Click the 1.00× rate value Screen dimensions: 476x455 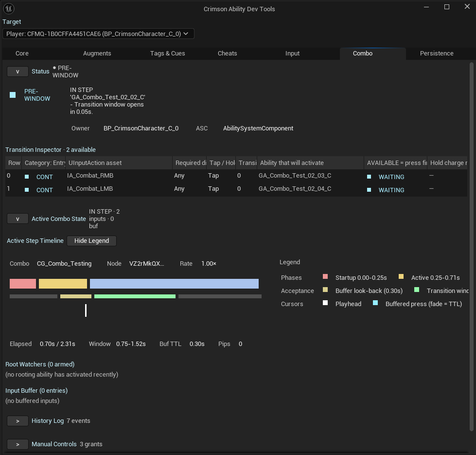point(209,264)
